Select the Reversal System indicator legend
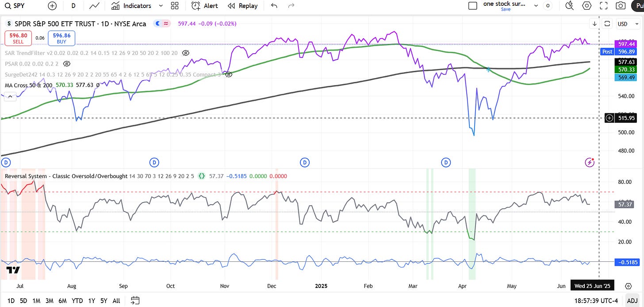 click(x=66, y=176)
